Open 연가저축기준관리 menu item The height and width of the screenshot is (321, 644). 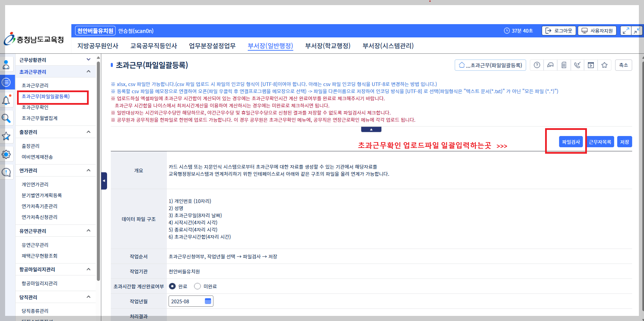pos(39,206)
